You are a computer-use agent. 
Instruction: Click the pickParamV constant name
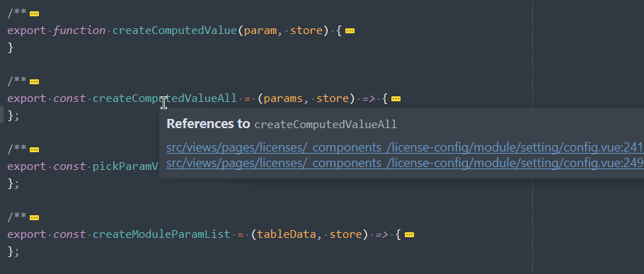point(126,166)
